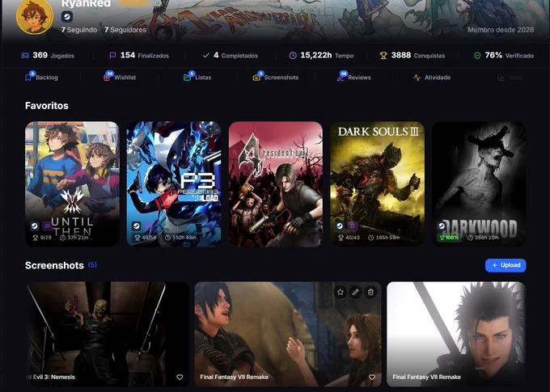Click the 165h 59m playtime on Dark Souls III
The image size is (550, 392).
click(x=383, y=238)
